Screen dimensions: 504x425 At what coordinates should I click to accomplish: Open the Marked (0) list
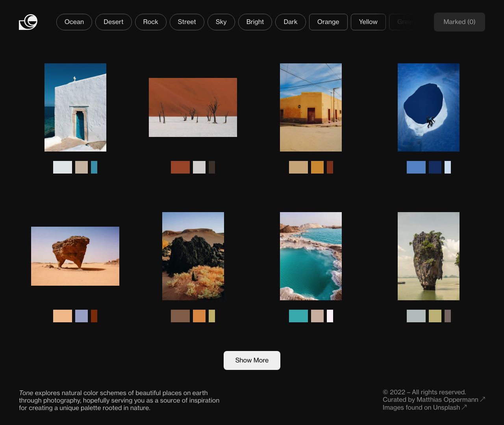click(459, 22)
